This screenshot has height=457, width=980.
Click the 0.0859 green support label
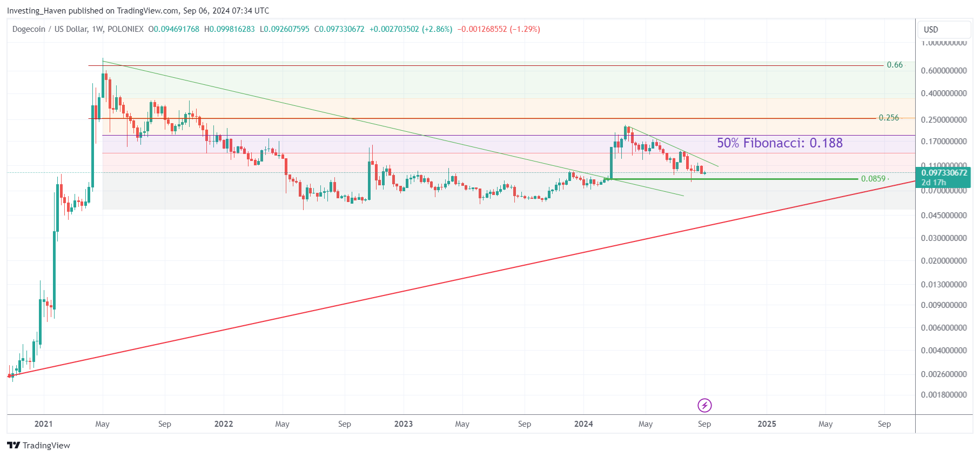(873, 179)
